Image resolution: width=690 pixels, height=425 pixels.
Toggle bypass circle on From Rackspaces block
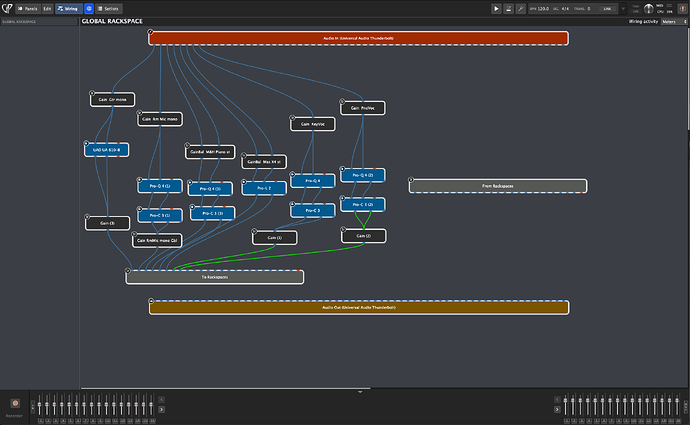click(x=411, y=180)
